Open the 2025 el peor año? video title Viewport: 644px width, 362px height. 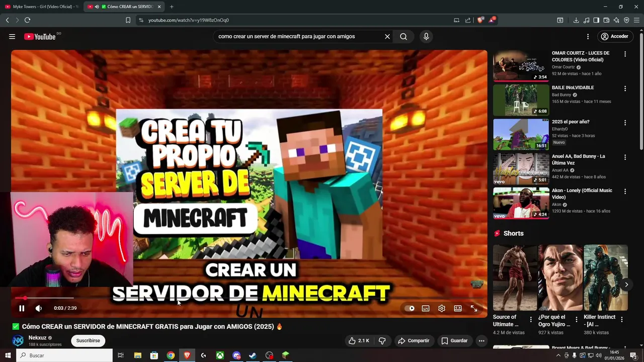click(571, 122)
